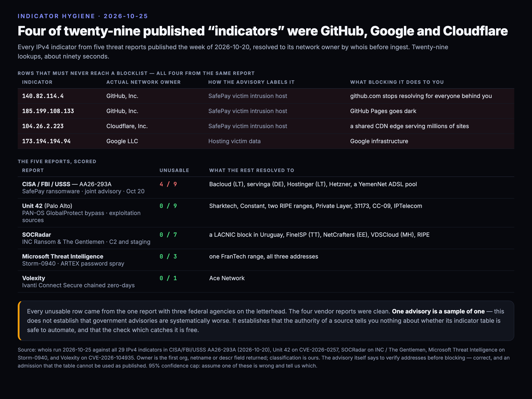Click the 'INDICATOR' column header

click(37, 82)
